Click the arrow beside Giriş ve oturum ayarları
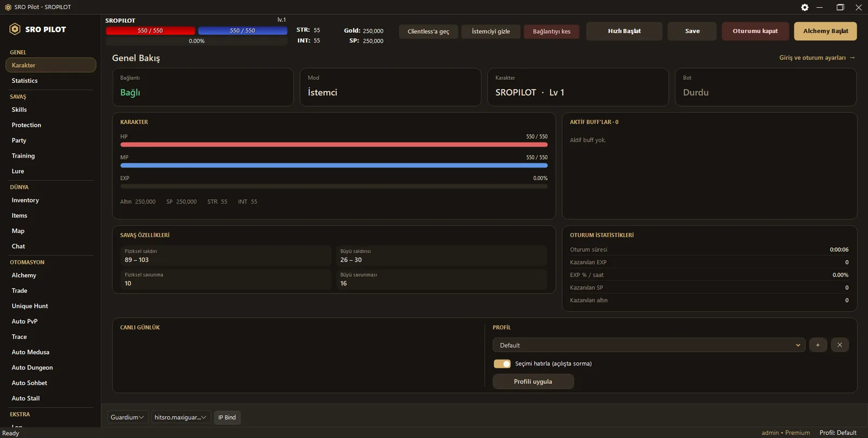The height and width of the screenshot is (438, 868). pyautogui.click(x=852, y=58)
